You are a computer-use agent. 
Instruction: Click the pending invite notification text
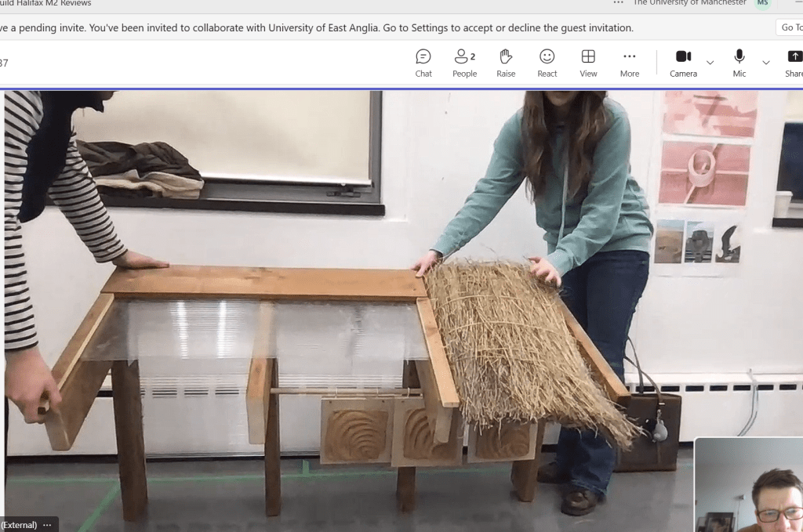(x=314, y=28)
